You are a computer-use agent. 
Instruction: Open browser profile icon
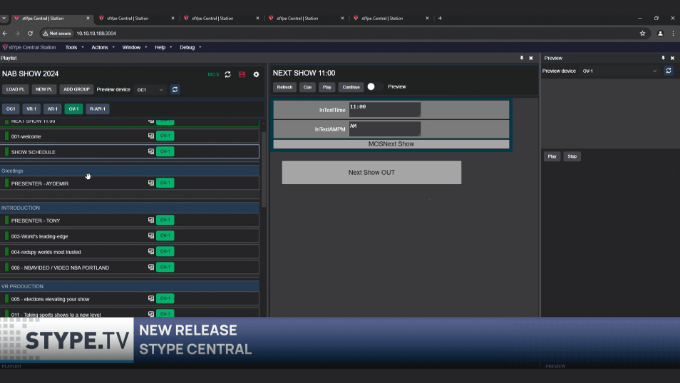coord(660,33)
